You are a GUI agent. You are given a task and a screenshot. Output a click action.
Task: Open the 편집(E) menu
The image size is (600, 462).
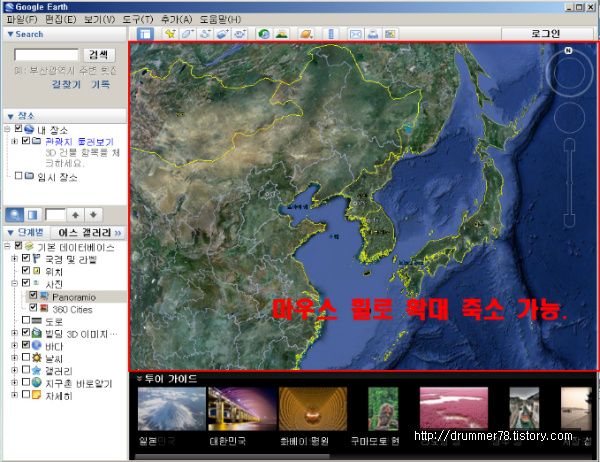click(x=60, y=19)
